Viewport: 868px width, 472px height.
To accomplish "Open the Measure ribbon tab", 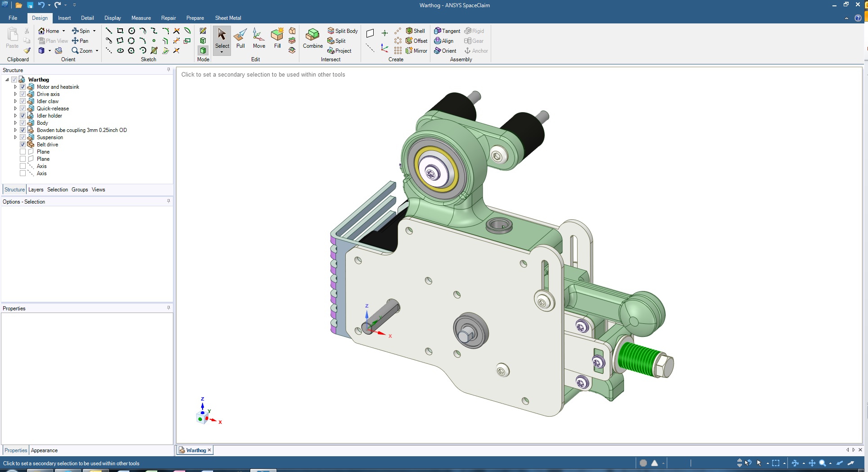I will point(141,18).
